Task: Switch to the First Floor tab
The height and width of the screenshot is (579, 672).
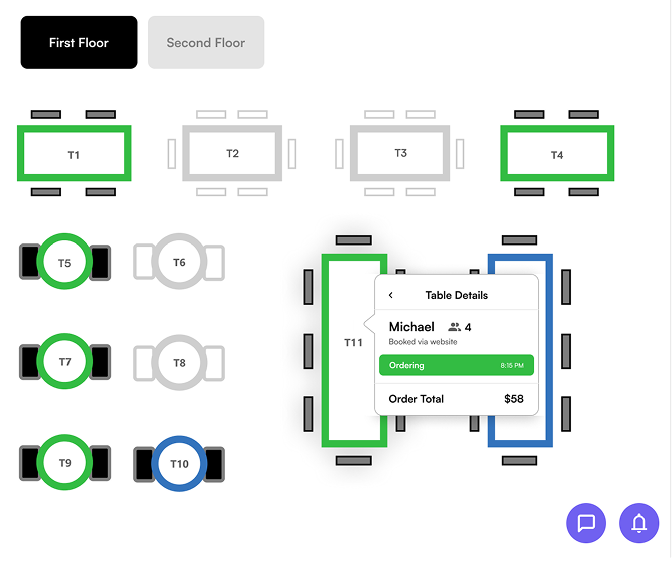Action: point(79,43)
